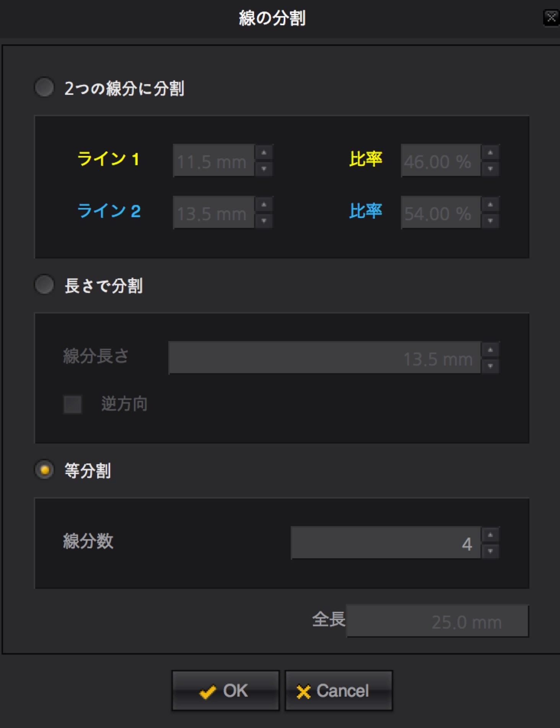Select the 長さで分割 radio option

(44, 284)
